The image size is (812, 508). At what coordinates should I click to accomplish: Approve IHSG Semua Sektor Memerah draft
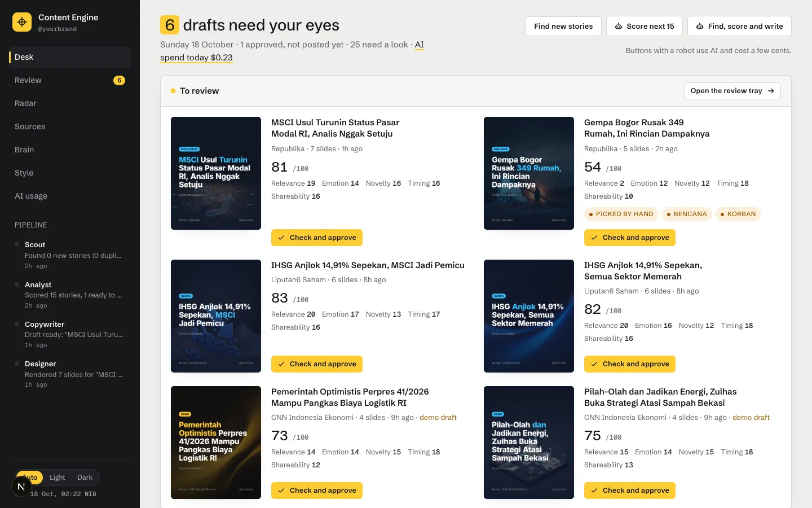pos(630,364)
